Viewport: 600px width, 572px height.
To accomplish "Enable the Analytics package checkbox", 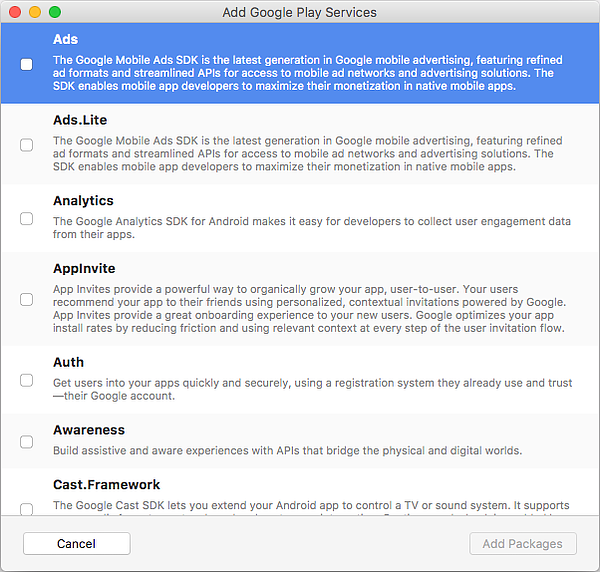I will (26, 219).
